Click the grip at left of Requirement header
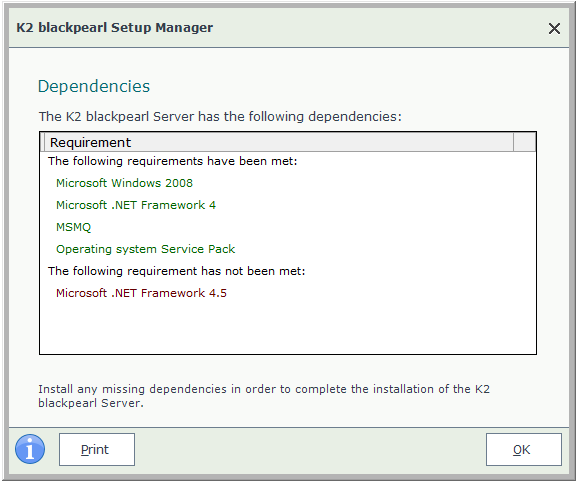The height and width of the screenshot is (482, 578). tap(42, 142)
